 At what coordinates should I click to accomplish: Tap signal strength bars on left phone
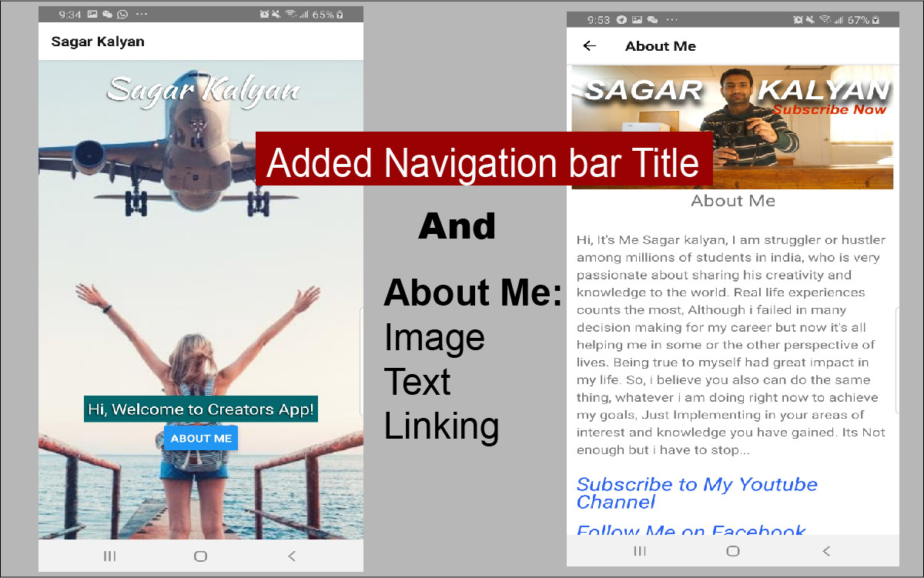(304, 15)
